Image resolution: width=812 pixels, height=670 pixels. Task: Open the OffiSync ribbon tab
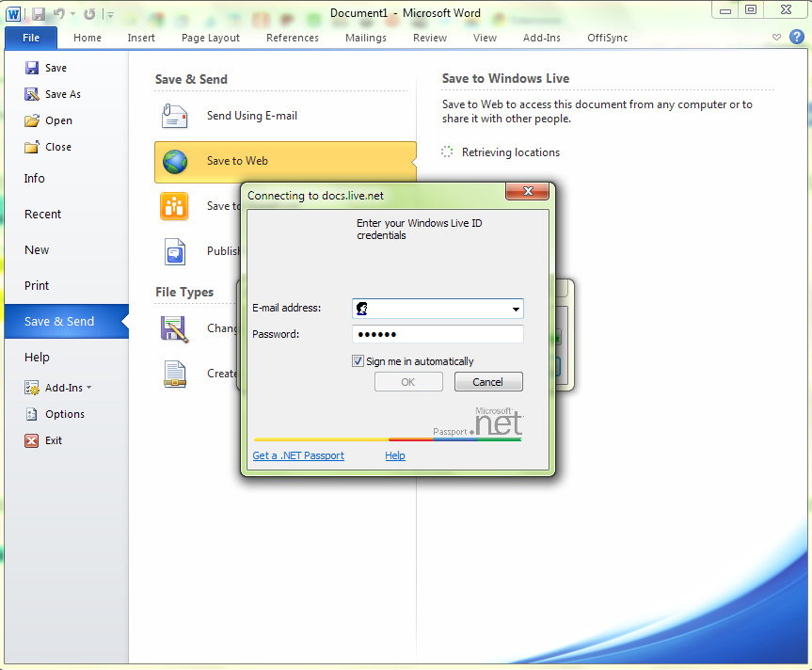[608, 38]
